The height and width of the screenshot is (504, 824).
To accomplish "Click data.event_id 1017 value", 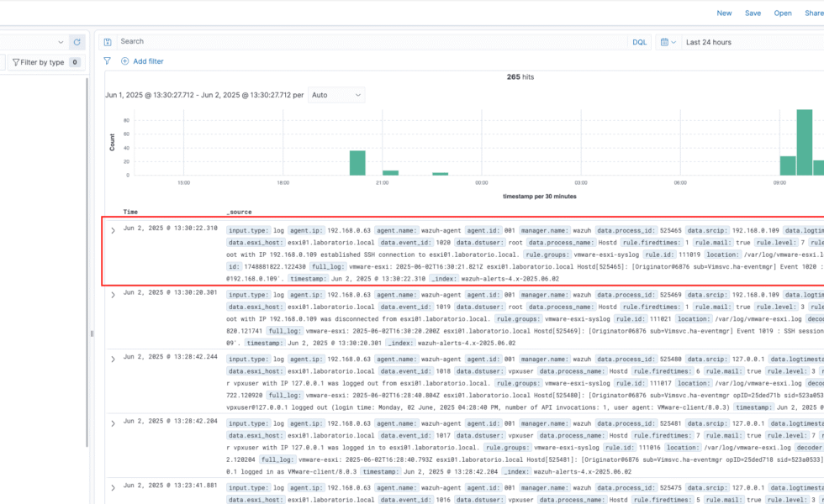I will coord(443,436).
